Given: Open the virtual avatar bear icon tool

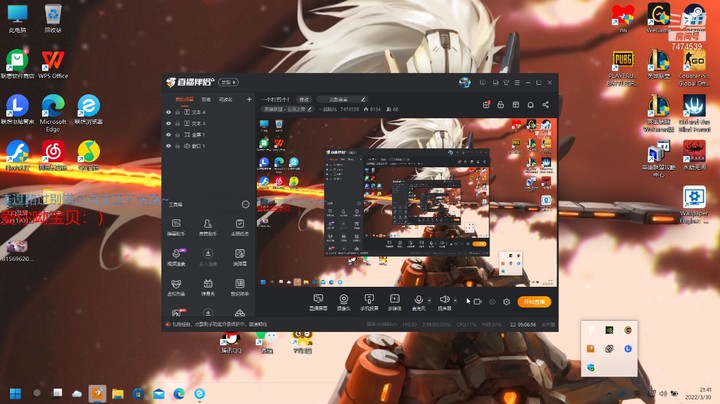Looking at the screenshot, I should click(x=176, y=287).
